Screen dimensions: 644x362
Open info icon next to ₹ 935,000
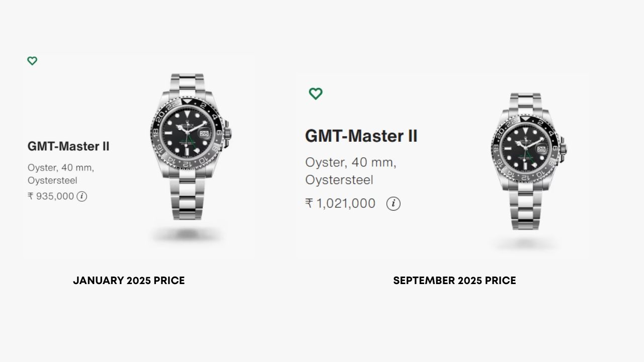click(x=82, y=197)
